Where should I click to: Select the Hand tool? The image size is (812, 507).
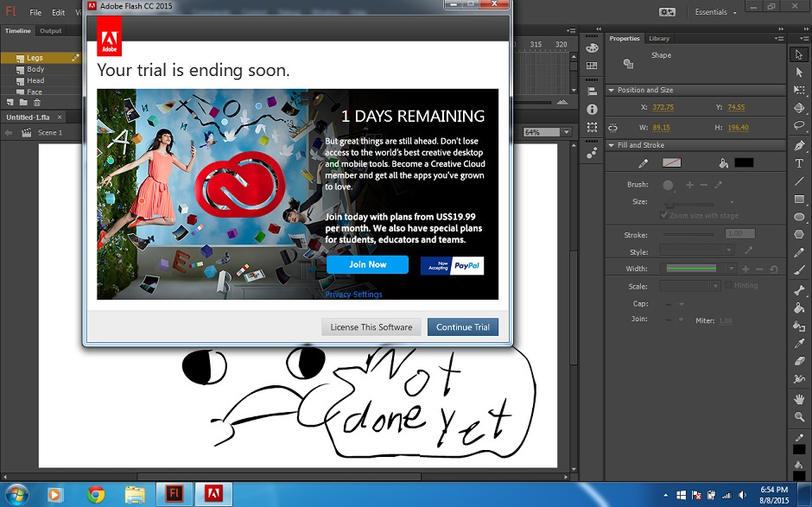pyautogui.click(x=799, y=397)
